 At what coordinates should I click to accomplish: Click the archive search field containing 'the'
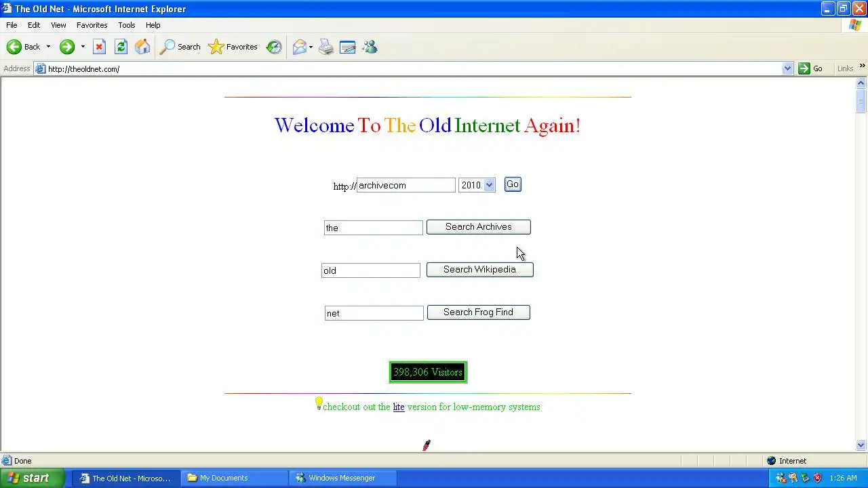click(x=374, y=228)
